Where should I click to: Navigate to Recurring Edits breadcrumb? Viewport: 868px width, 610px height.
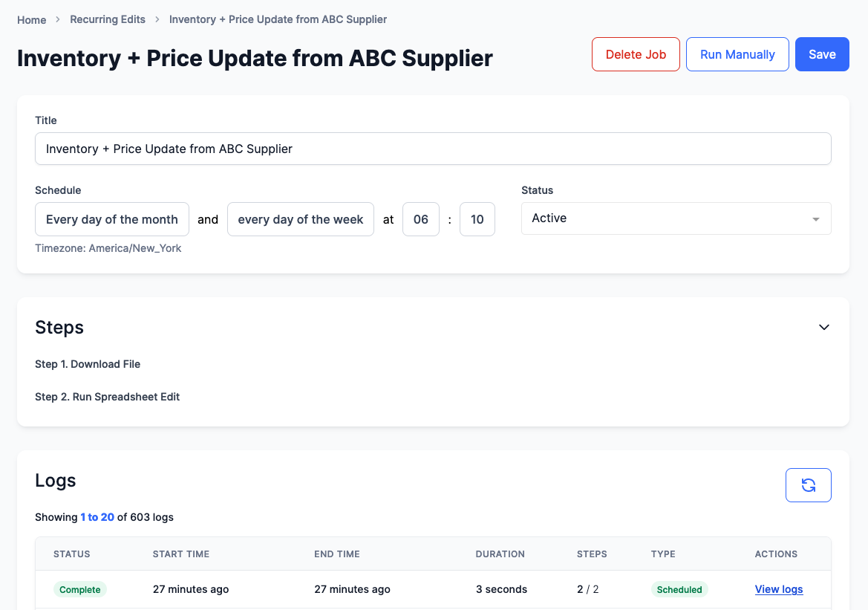[x=108, y=19]
